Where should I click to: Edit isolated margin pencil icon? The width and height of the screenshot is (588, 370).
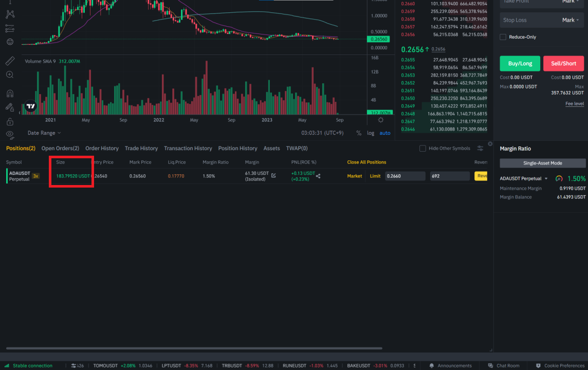274,175
